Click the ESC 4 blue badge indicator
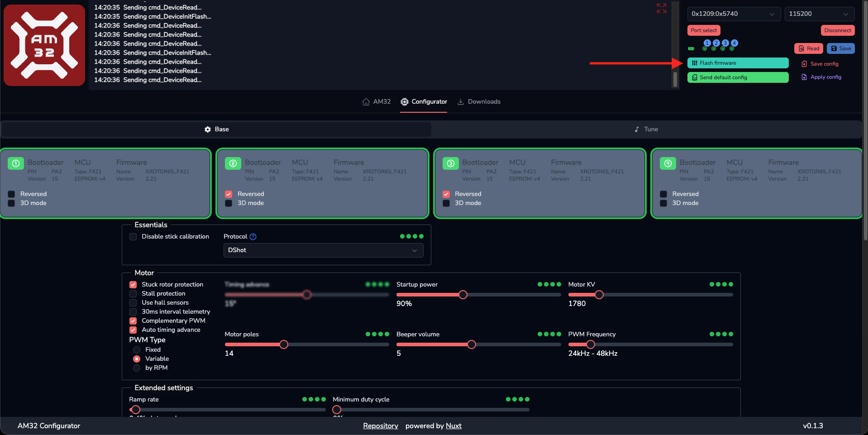This screenshot has height=435, width=868. [734, 43]
